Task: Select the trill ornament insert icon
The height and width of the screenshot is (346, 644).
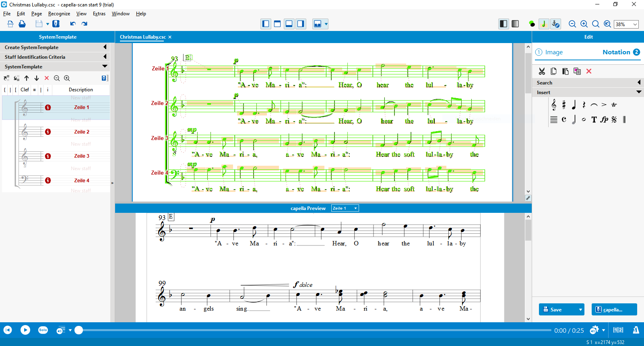Action: click(x=614, y=105)
